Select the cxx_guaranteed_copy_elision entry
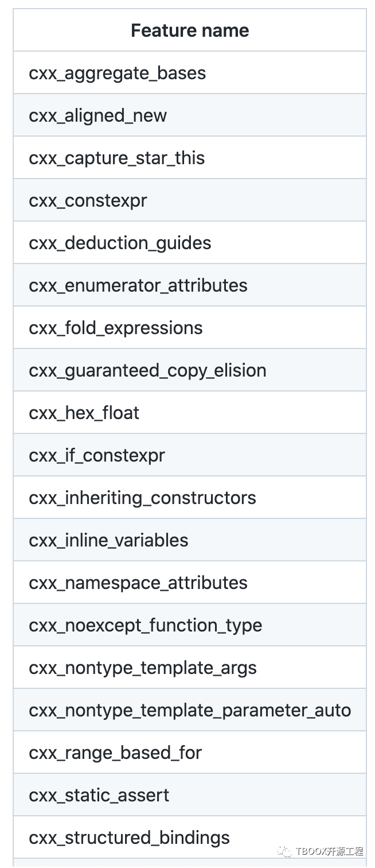The height and width of the screenshot is (868, 375). (x=190, y=370)
